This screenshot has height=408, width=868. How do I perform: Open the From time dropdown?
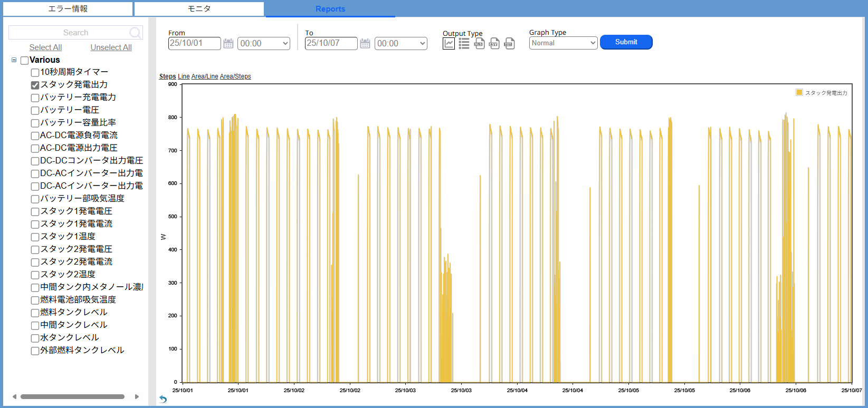(263, 44)
